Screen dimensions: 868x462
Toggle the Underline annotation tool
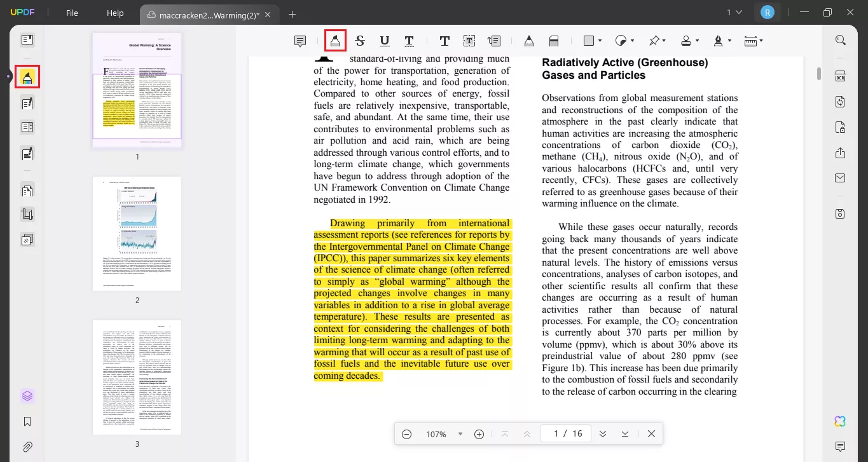[x=384, y=40]
